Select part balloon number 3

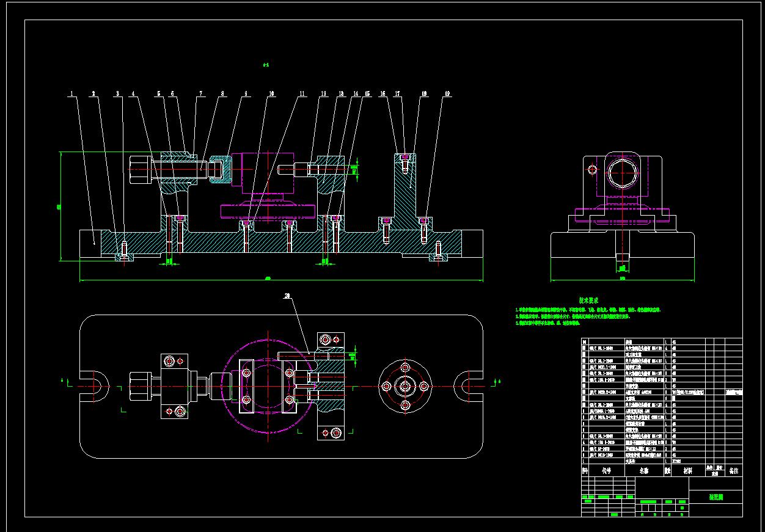click(x=118, y=94)
